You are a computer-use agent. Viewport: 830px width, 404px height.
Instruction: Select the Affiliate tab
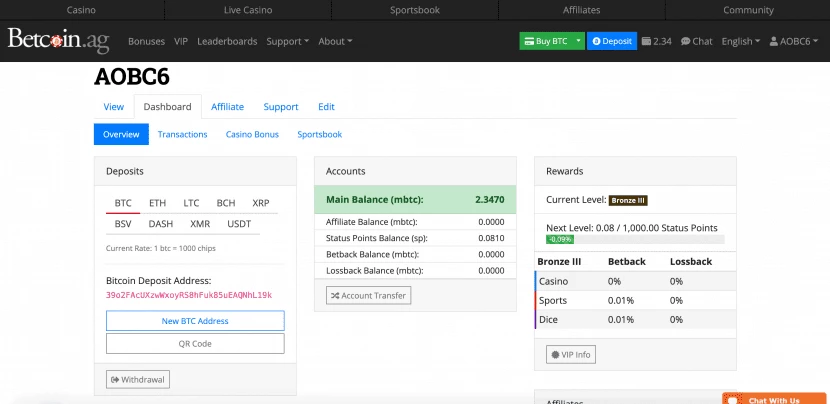[227, 106]
